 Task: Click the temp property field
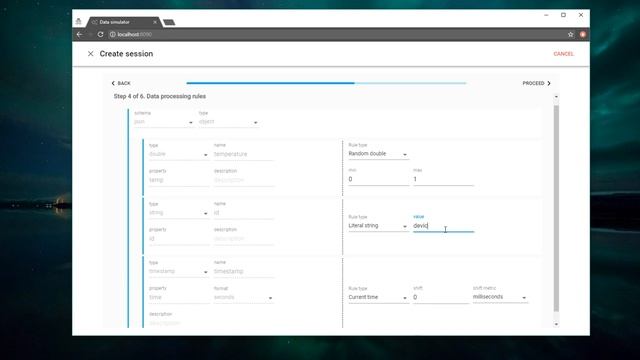coord(179,180)
